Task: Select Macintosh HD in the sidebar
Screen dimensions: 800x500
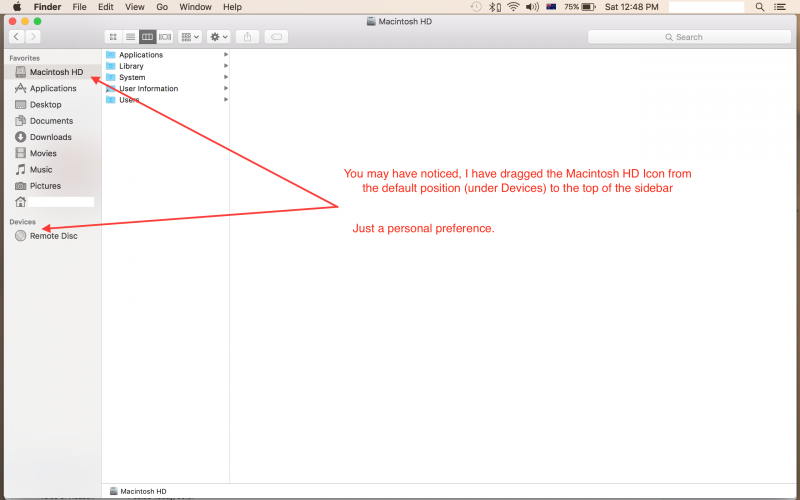Action: coord(56,72)
